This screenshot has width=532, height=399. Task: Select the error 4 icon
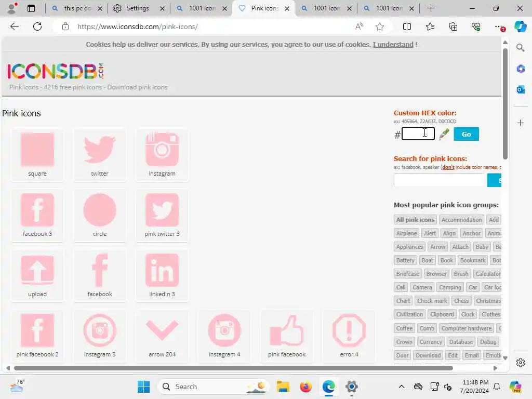pyautogui.click(x=349, y=330)
